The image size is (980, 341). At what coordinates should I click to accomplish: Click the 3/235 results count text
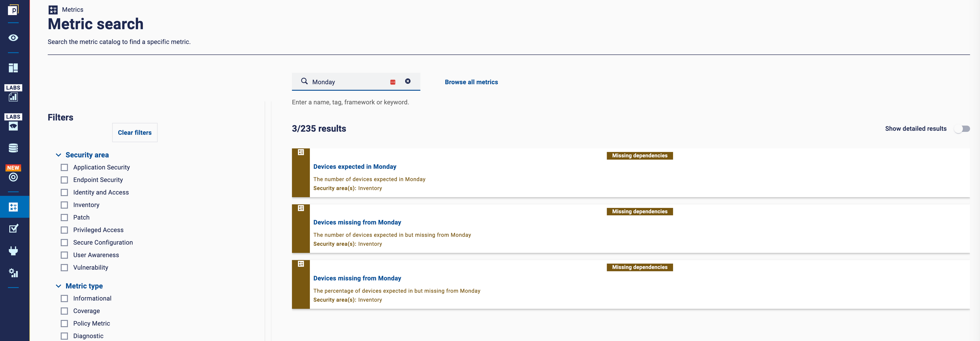[x=319, y=129]
